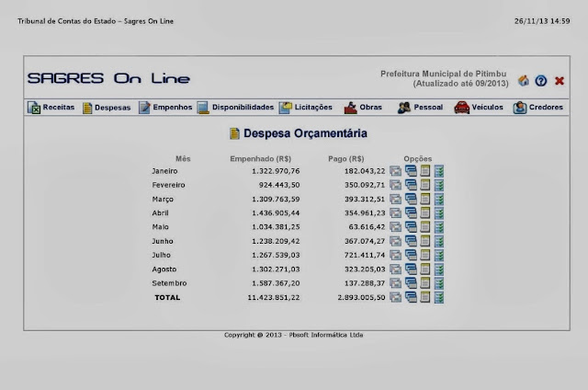Click the green checklist icon for Abril
Image resolution: width=588 pixels, height=390 pixels.
click(x=439, y=213)
